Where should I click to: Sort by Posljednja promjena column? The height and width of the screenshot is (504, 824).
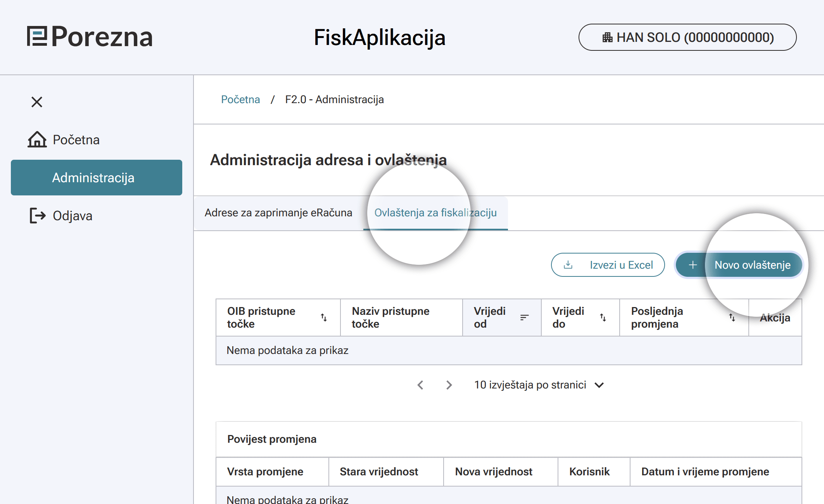732,318
